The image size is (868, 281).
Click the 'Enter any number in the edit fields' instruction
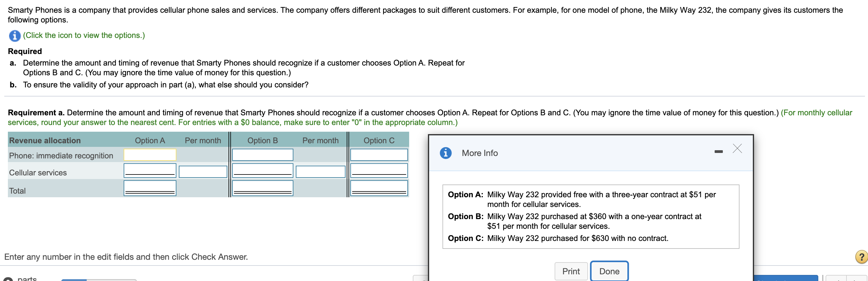[x=126, y=257]
